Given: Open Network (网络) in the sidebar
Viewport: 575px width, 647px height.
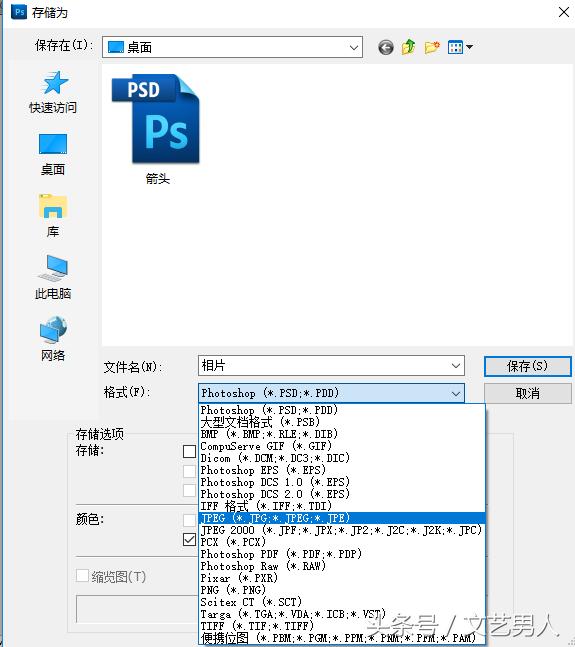Looking at the screenshot, I should 53,339.
